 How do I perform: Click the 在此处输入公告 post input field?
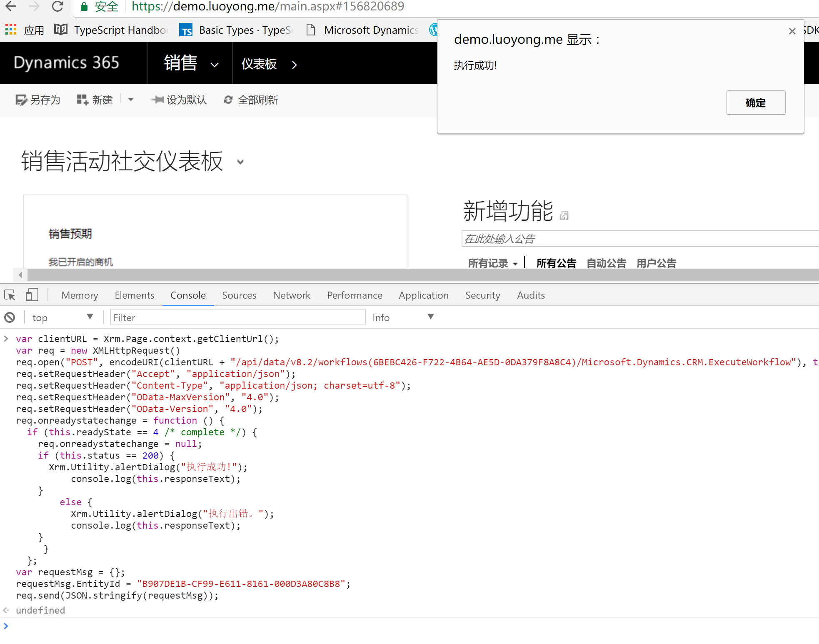(640, 239)
